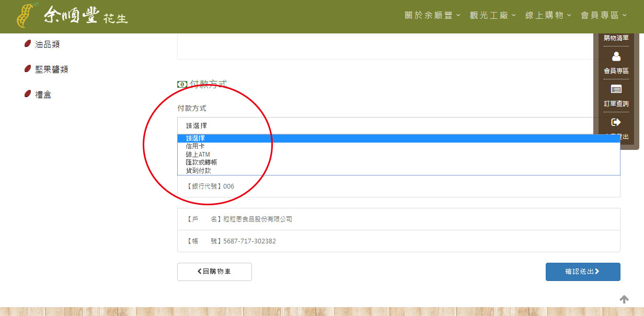Click the logout arrow icon in side panel

(616, 122)
